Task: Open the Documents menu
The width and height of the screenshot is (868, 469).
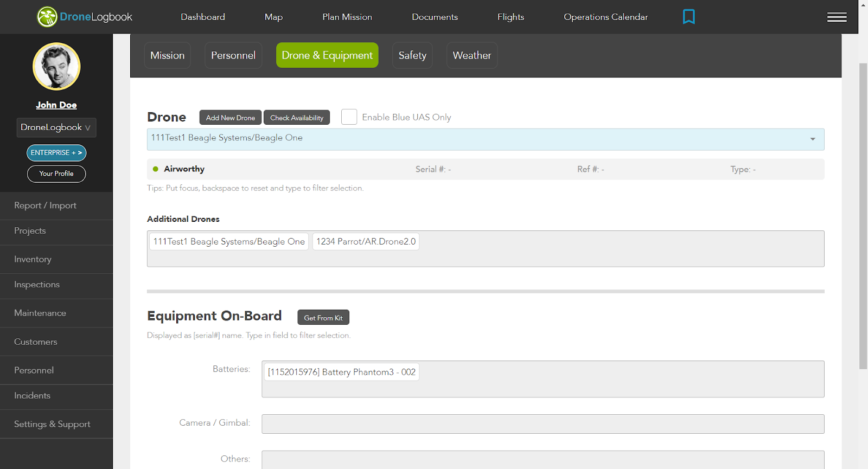Action: (435, 17)
